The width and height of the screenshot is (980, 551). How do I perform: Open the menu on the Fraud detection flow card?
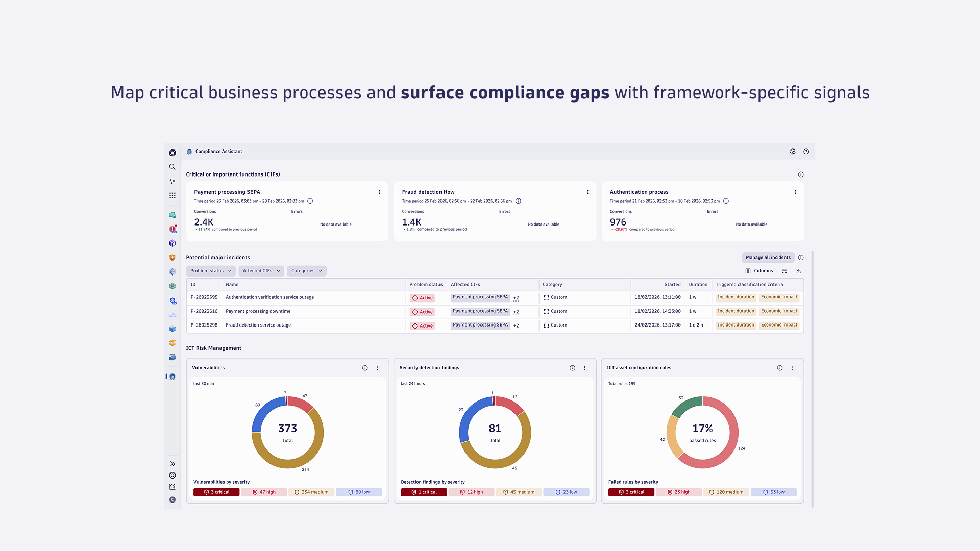pyautogui.click(x=587, y=192)
